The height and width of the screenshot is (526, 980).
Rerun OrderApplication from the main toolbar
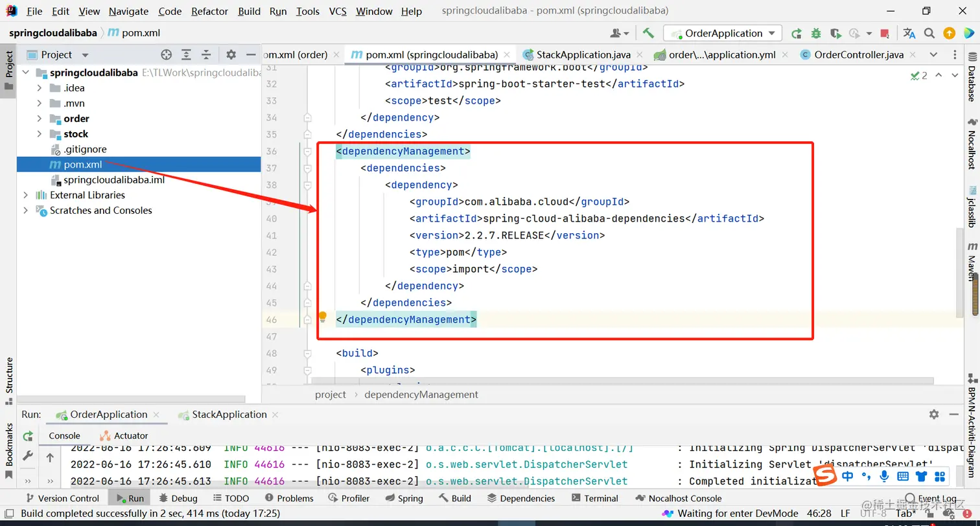click(x=797, y=33)
